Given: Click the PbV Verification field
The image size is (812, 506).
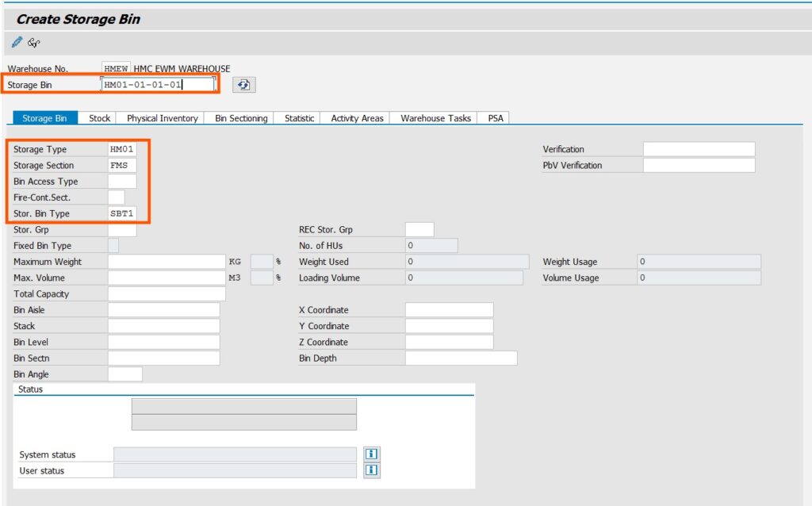Looking at the screenshot, I should pos(699,165).
